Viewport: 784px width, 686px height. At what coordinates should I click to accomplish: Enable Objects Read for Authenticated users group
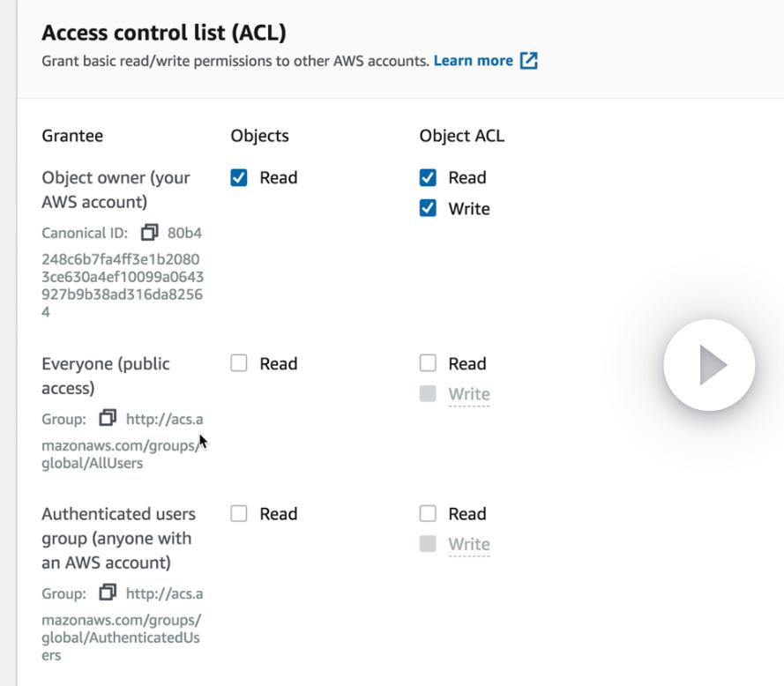pos(239,514)
